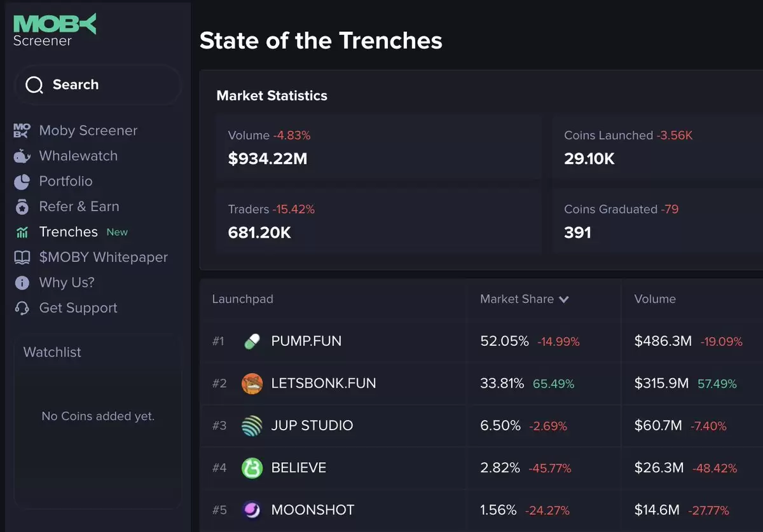
Task: Open Whalewatch menu item
Action: click(x=78, y=156)
